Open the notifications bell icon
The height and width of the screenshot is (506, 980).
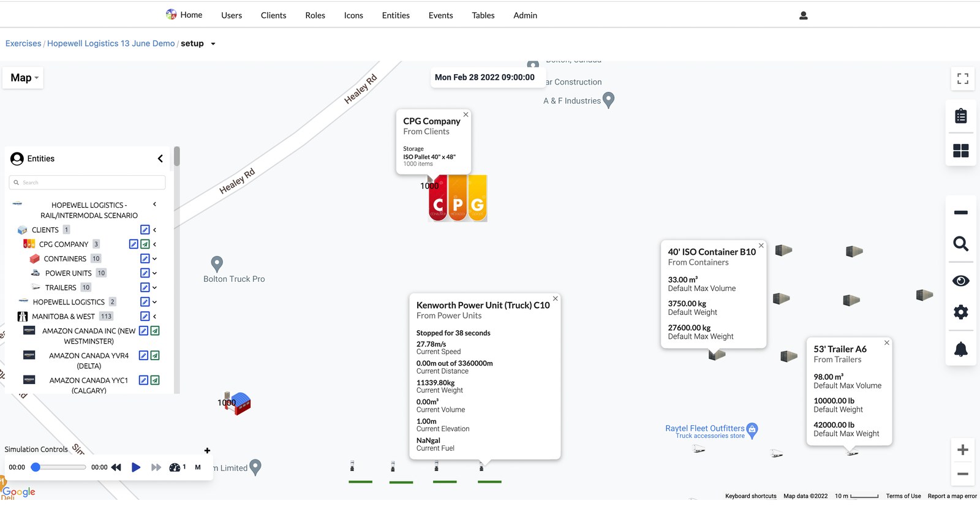[x=960, y=349]
